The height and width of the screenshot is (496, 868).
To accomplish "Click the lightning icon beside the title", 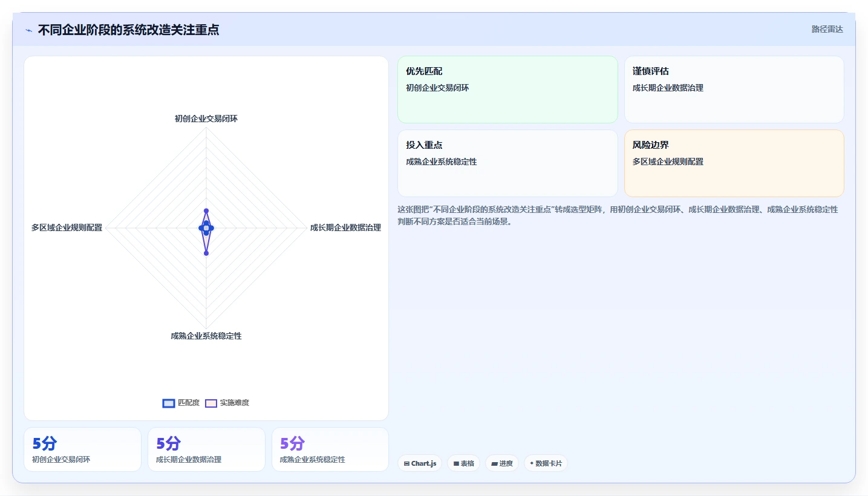I will [x=28, y=30].
